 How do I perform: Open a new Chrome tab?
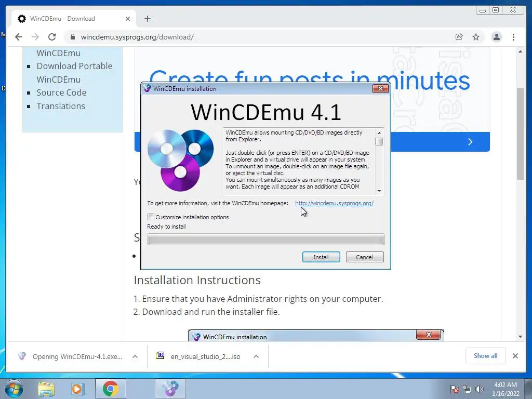coord(147,19)
